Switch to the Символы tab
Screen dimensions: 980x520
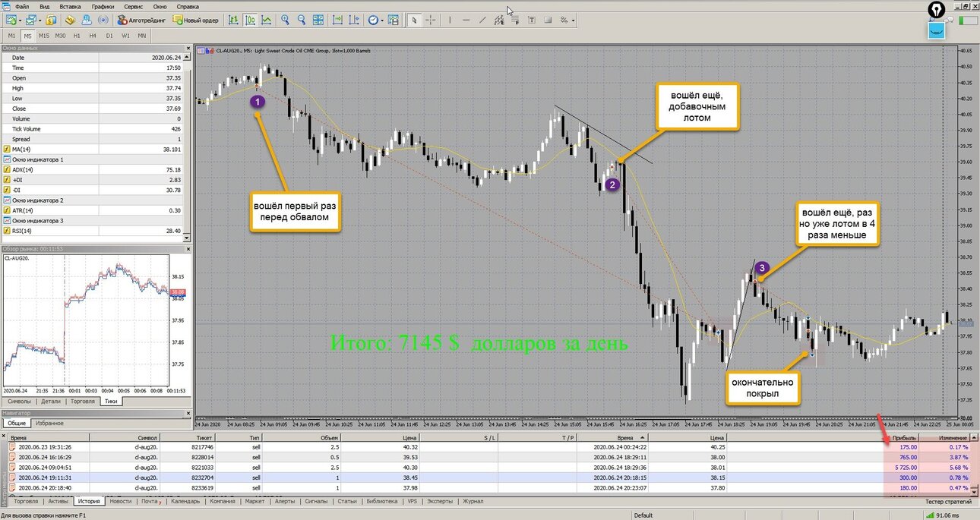tap(20, 401)
